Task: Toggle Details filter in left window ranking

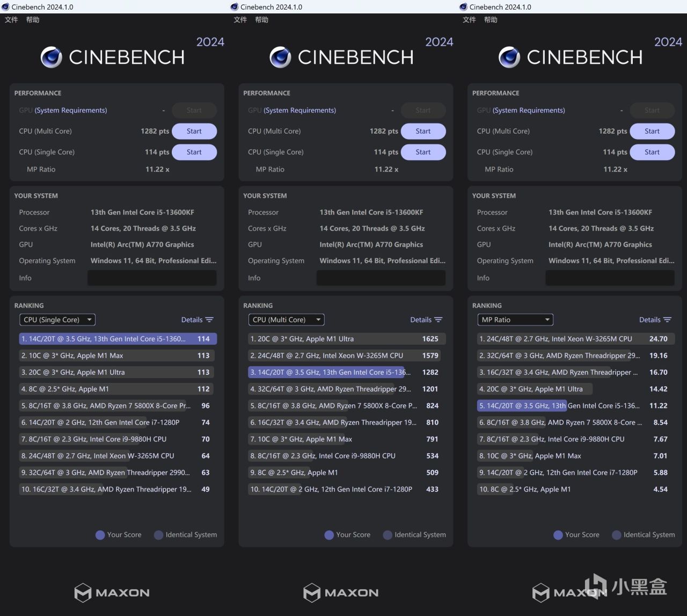Action: [x=197, y=320]
